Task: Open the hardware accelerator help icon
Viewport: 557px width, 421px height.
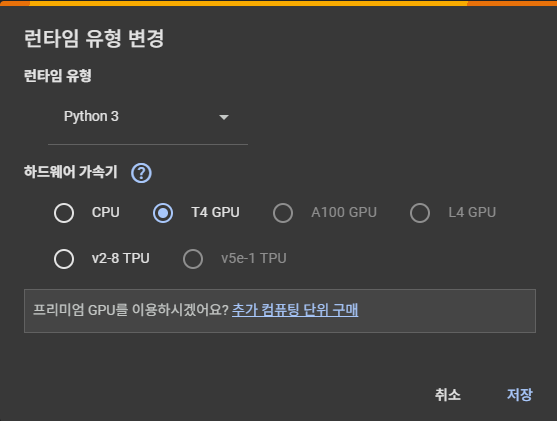Action: point(141,173)
